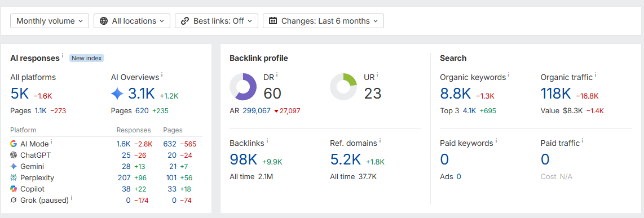This screenshot has width=644, height=218.
Task: Click the Copilot platform icon
Action: pos(14,189)
